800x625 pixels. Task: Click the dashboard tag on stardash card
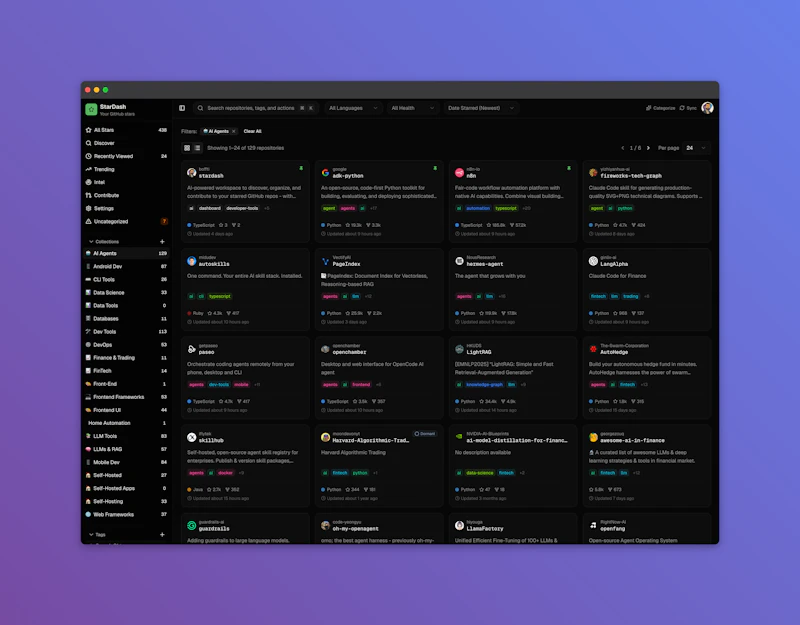(x=210, y=208)
